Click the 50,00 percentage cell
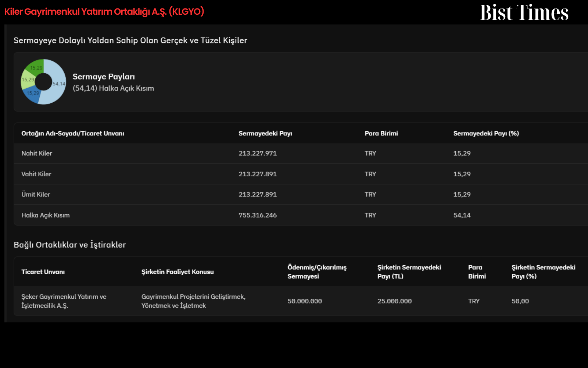The image size is (588, 368). pyautogui.click(x=520, y=301)
